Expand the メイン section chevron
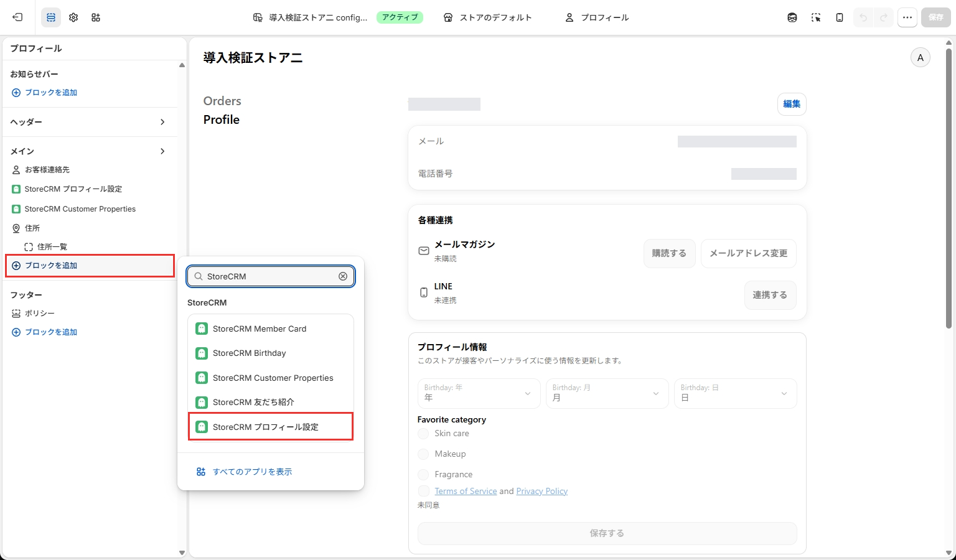956x560 pixels. point(162,151)
